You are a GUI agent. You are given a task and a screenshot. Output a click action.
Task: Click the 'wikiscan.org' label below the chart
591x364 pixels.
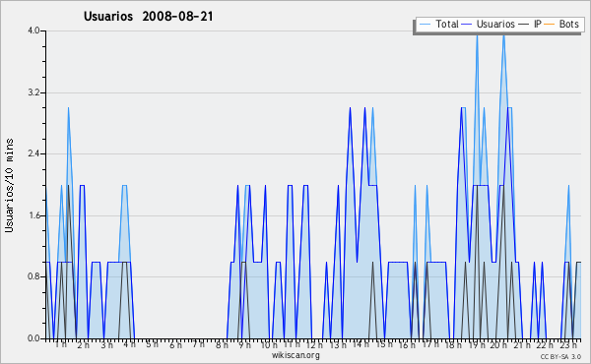(x=295, y=355)
